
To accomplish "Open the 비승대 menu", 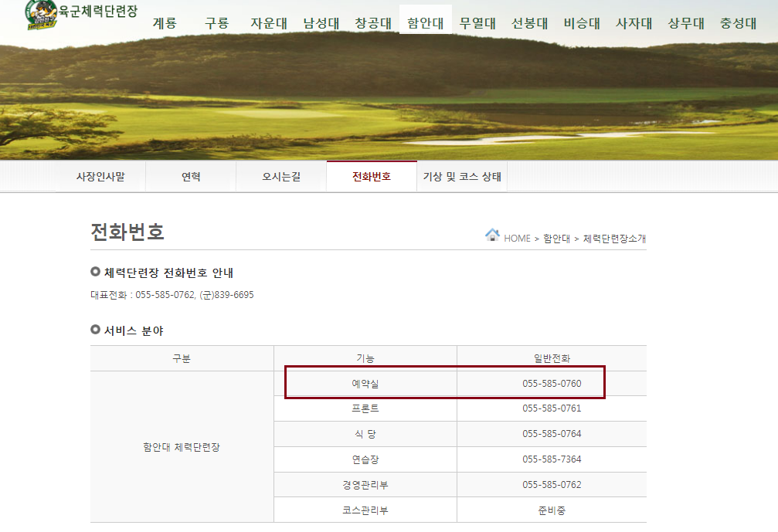I will (x=582, y=23).
